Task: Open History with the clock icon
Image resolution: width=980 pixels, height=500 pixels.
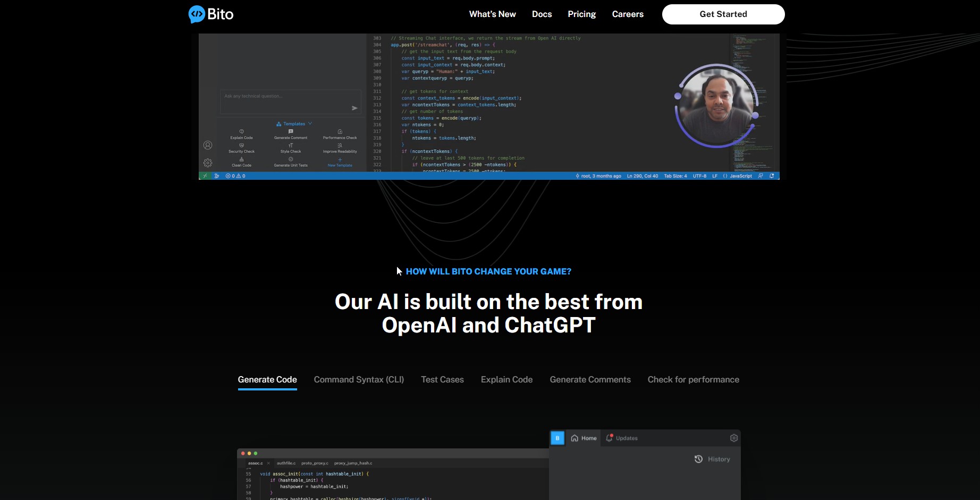Action: click(x=699, y=459)
